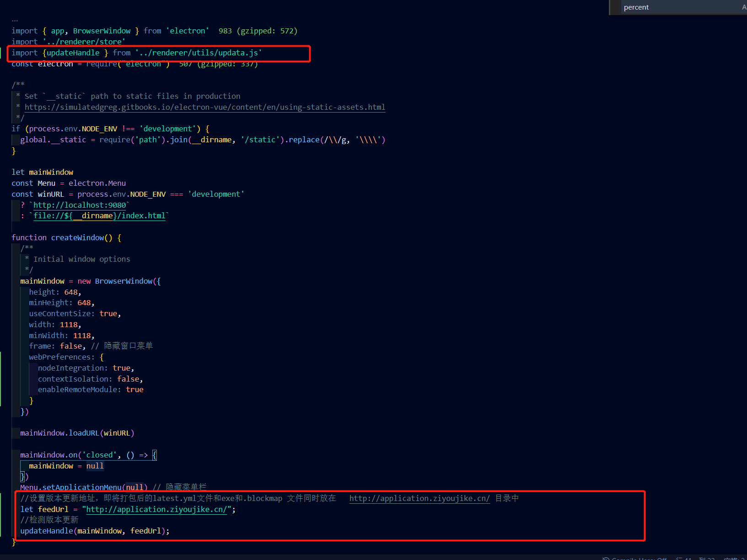The image size is (747, 560).
Task: Open the simulatedgreg.gitbooks.io static assets link
Action: (x=205, y=107)
